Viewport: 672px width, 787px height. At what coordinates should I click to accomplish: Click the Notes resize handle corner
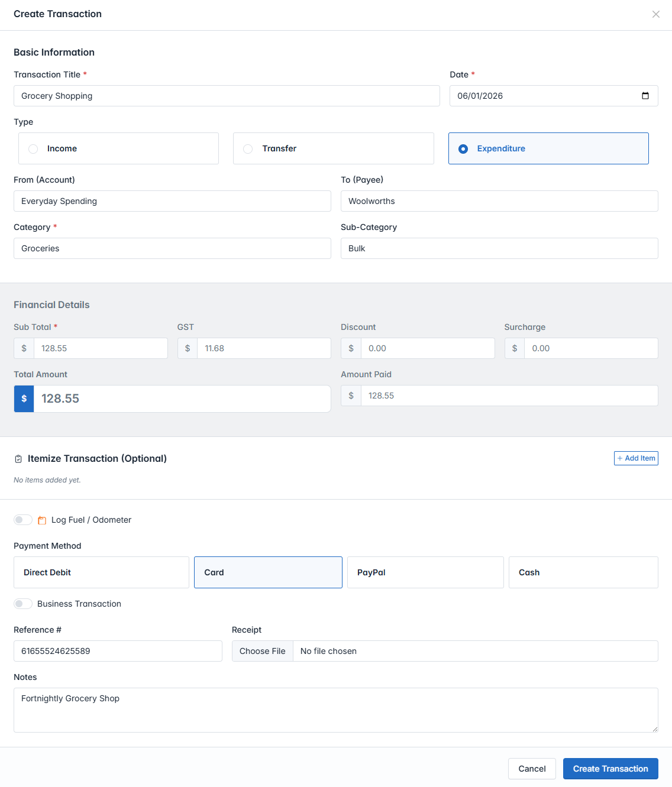[655, 729]
